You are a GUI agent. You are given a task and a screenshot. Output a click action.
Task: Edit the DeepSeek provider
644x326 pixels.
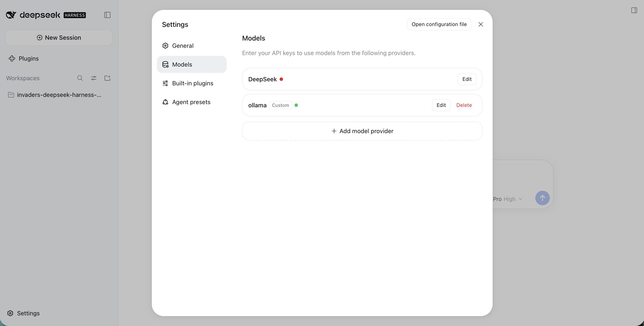click(x=467, y=79)
